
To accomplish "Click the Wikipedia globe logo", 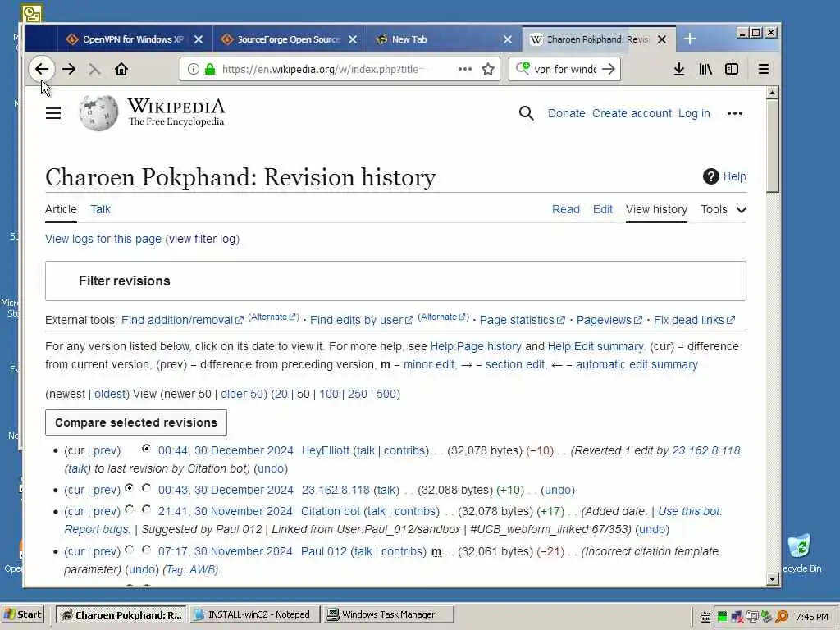I will (x=98, y=113).
